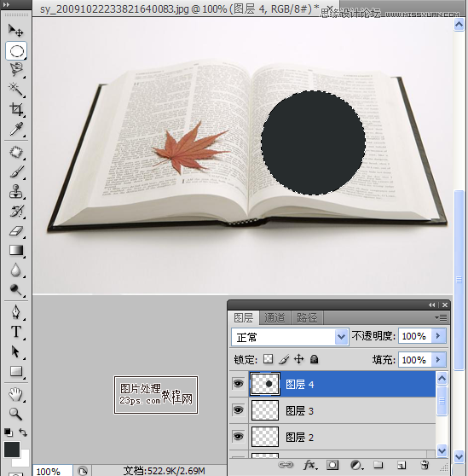Select the Polygonal Lasso tool
The image size is (468, 476).
16,70
